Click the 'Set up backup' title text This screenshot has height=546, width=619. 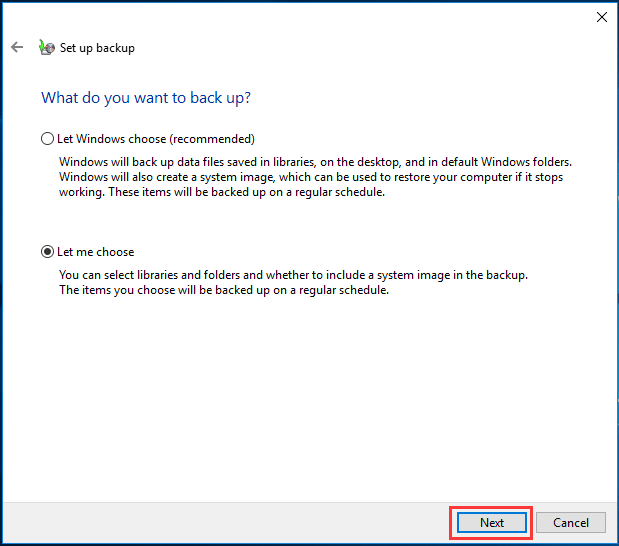point(97,48)
